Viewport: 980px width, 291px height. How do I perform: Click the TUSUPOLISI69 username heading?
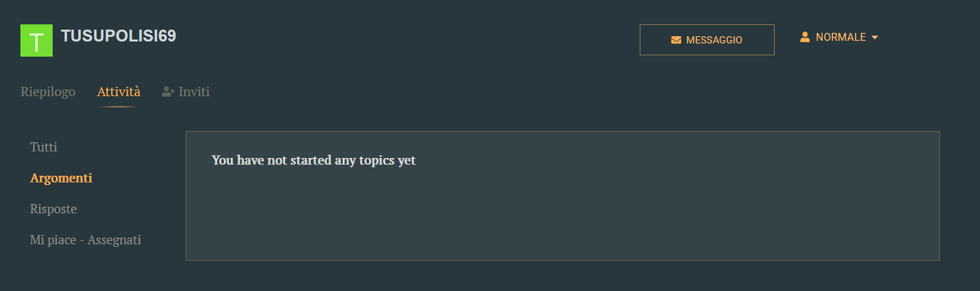coord(118,36)
